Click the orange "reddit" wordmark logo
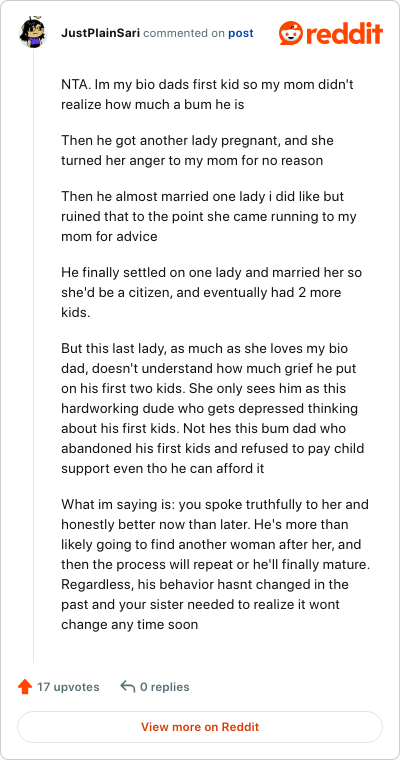The image size is (400, 760). (344, 34)
